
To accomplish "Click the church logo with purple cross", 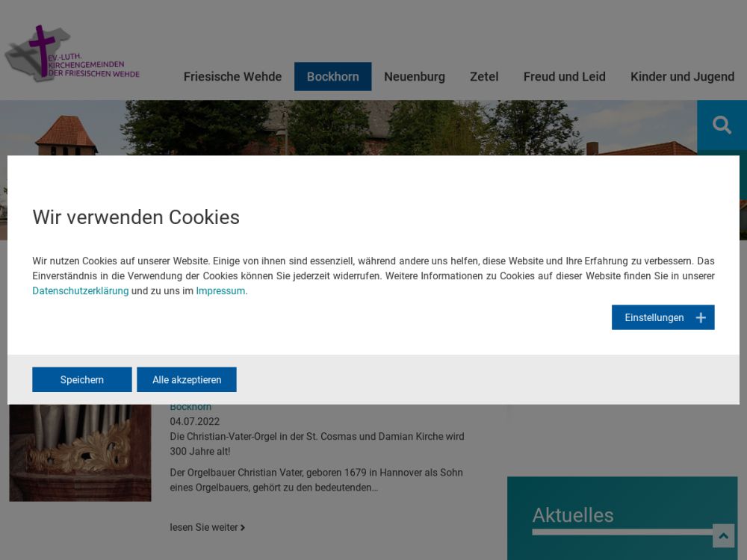I will point(72,55).
